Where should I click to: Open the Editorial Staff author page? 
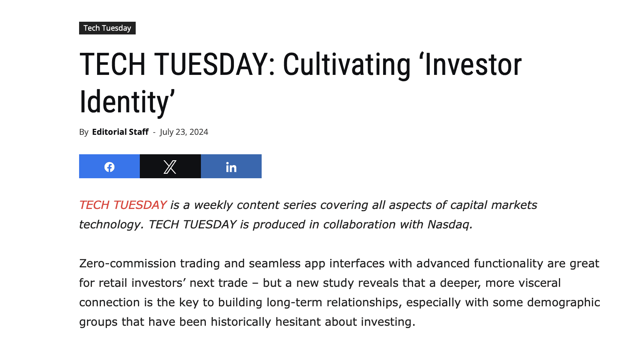click(120, 132)
